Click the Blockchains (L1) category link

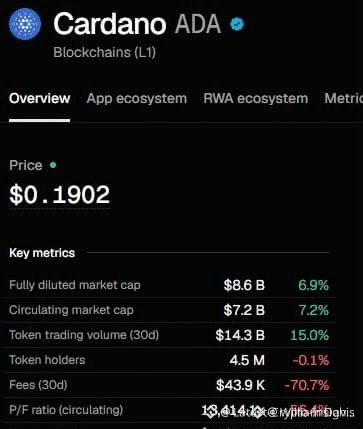tap(104, 53)
